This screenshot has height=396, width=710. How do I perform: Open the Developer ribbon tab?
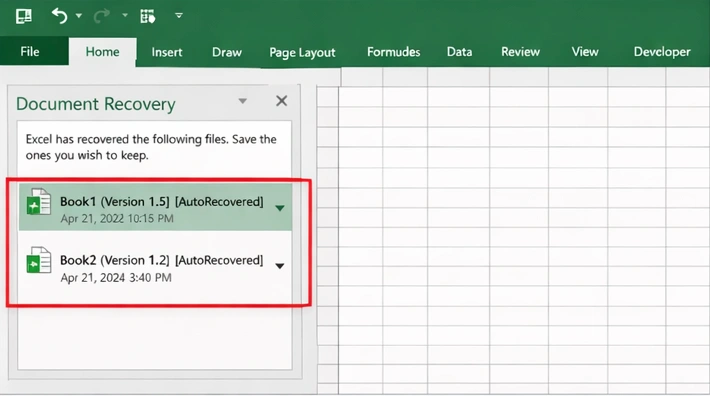(662, 52)
